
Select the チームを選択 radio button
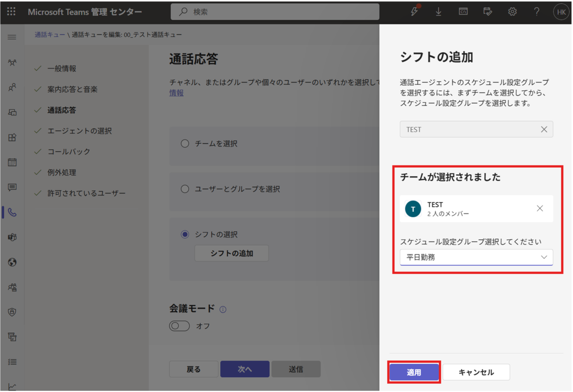185,143
